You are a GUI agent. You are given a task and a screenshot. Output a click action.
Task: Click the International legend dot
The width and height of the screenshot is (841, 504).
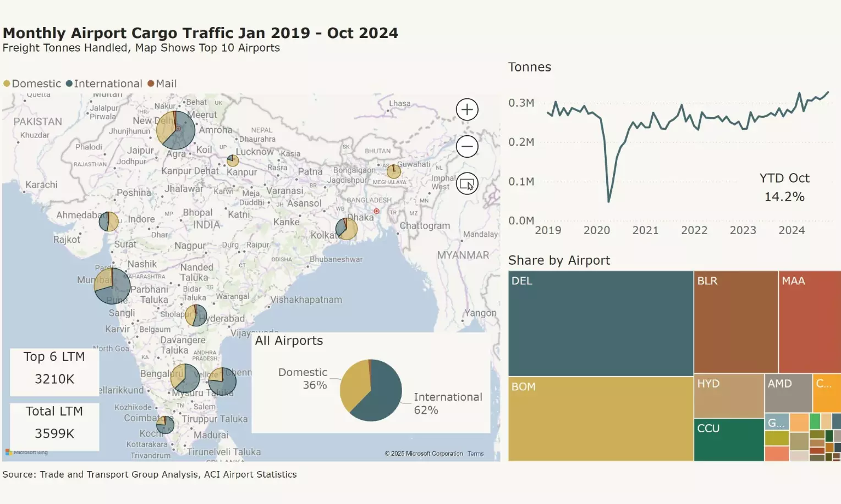pos(69,84)
